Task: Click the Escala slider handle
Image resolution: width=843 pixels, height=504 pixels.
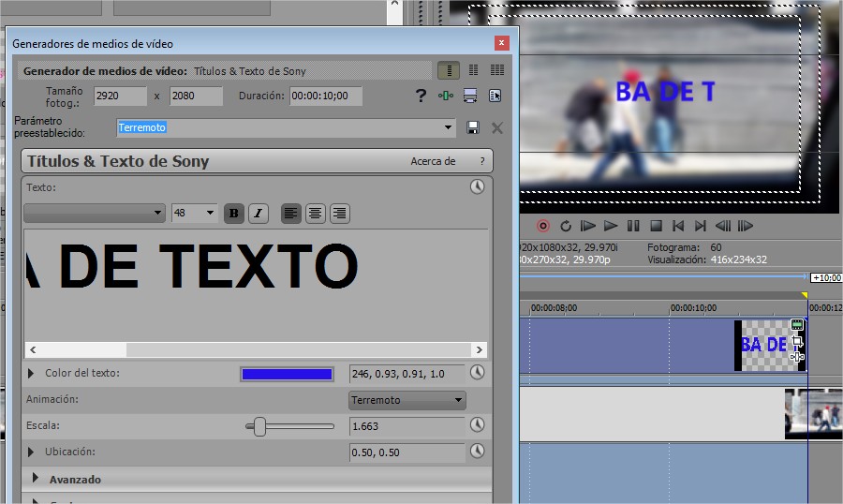Action: point(259,426)
